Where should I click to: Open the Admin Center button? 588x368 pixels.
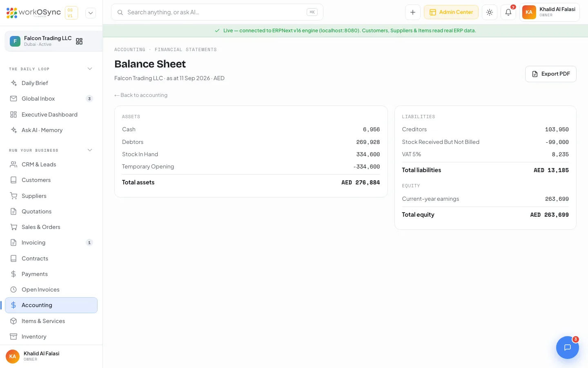click(x=451, y=12)
